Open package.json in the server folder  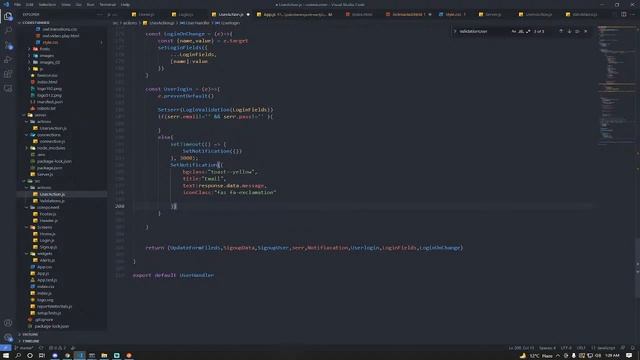click(x=49, y=168)
